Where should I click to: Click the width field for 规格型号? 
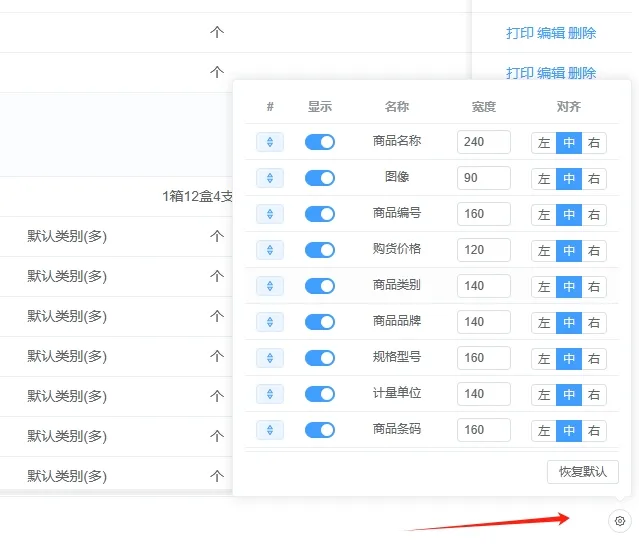pos(484,358)
